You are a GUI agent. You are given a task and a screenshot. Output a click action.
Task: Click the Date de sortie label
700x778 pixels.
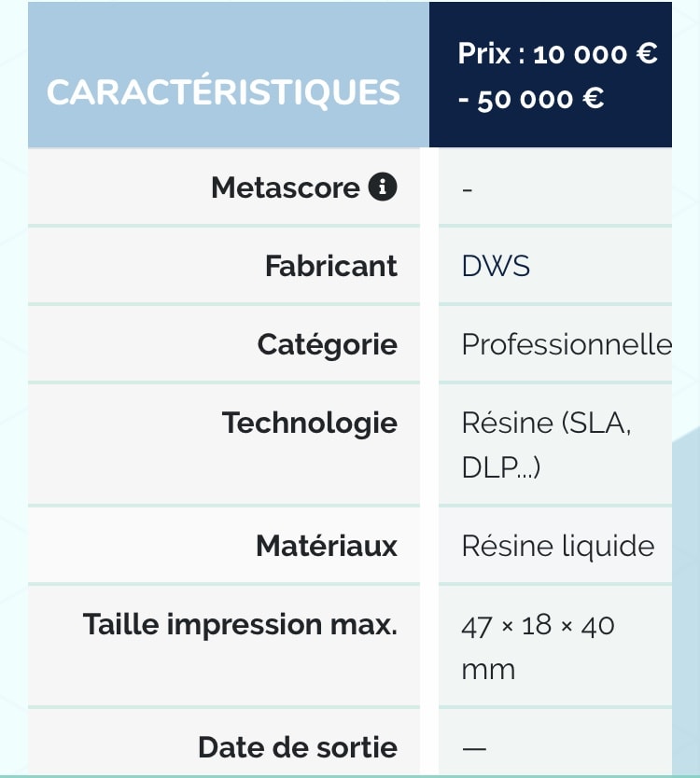click(298, 747)
